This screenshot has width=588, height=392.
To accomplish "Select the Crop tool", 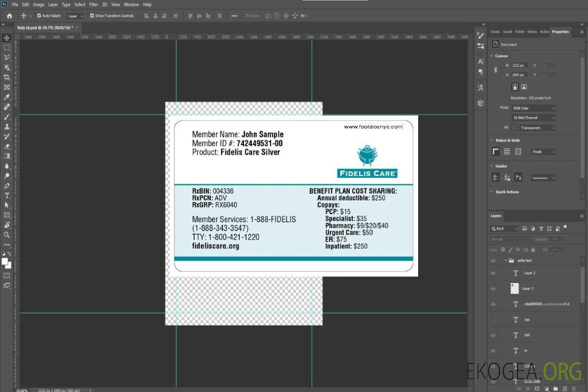I will tap(7, 77).
